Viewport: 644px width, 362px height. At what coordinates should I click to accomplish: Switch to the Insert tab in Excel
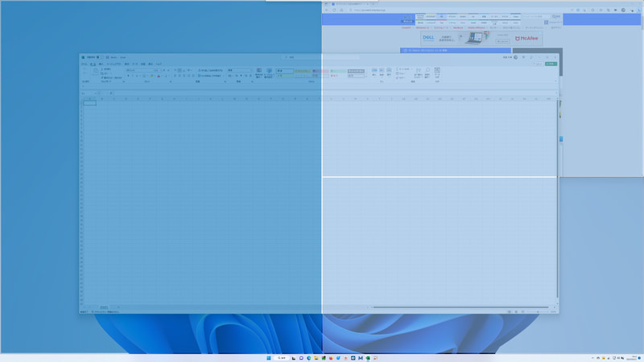101,64
